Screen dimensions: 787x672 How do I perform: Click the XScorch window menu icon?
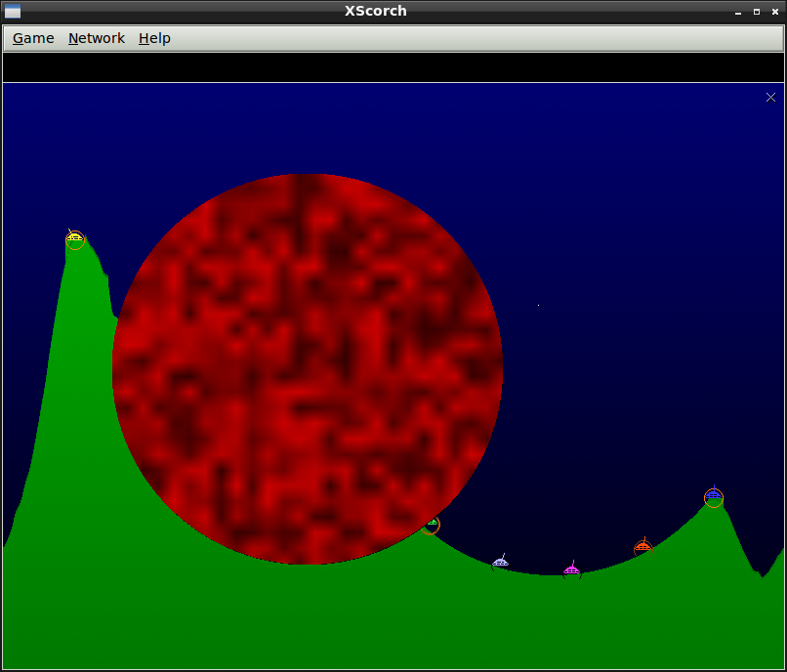(13, 11)
